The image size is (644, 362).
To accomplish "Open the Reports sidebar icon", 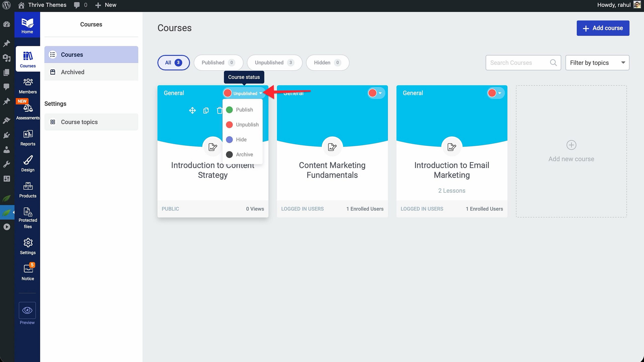I will [28, 134].
